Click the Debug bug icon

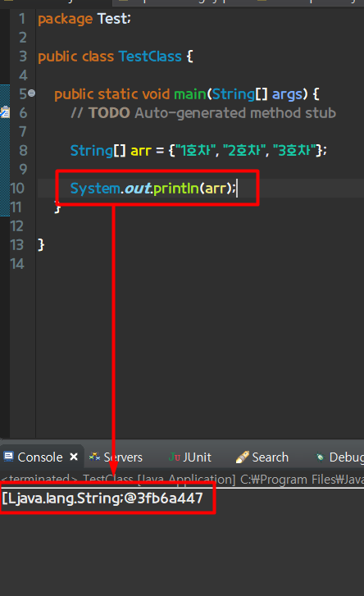[x=321, y=457]
